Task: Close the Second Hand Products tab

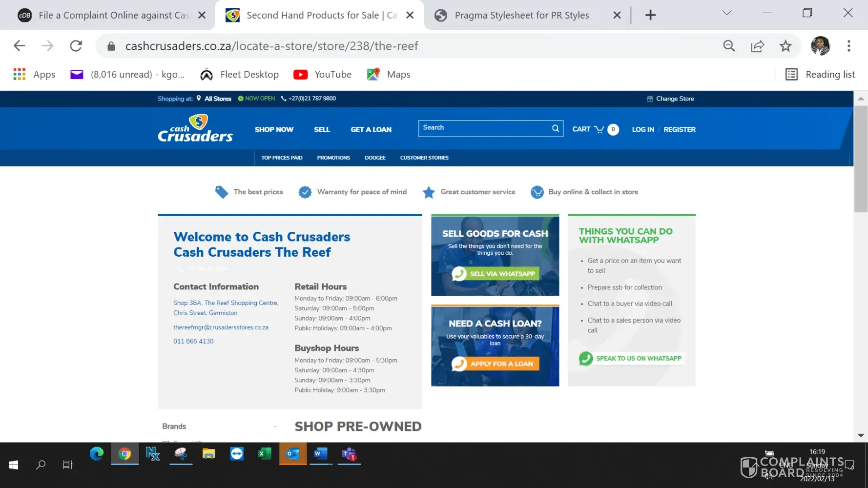Action: point(410,15)
